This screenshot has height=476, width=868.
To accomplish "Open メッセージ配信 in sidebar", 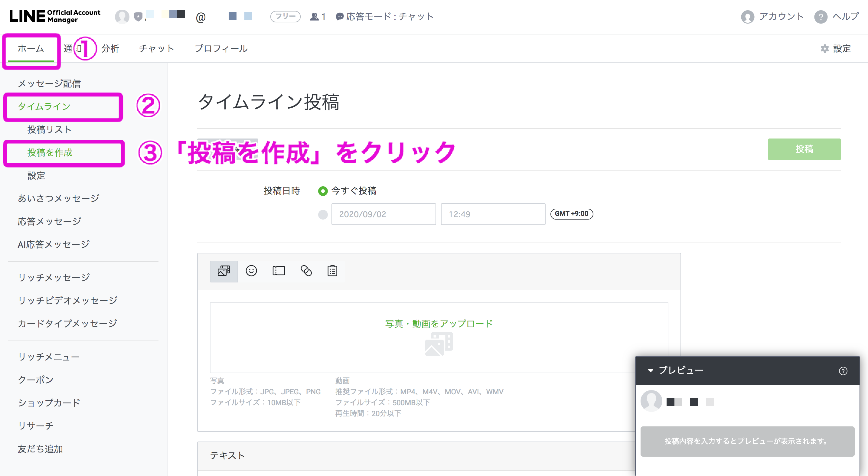I will (x=49, y=83).
